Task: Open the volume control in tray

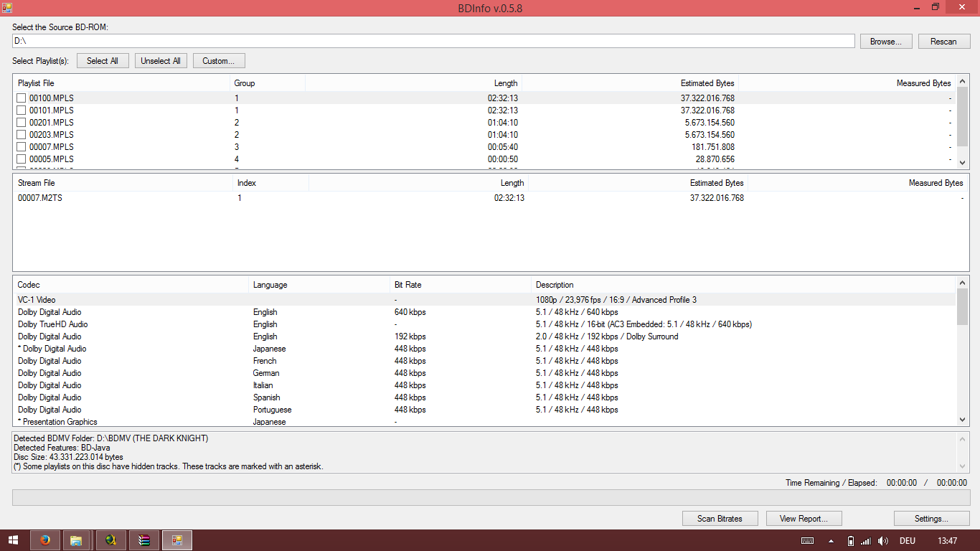Action: tap(883, 540)
